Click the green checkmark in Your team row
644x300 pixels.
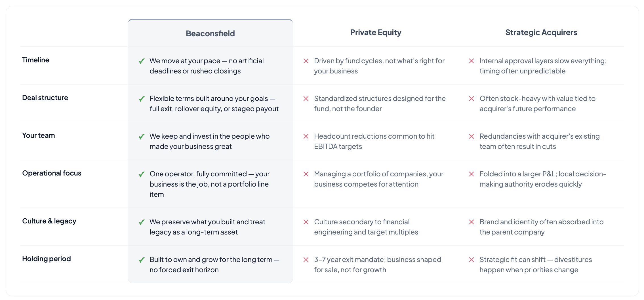tap(142, 137)
